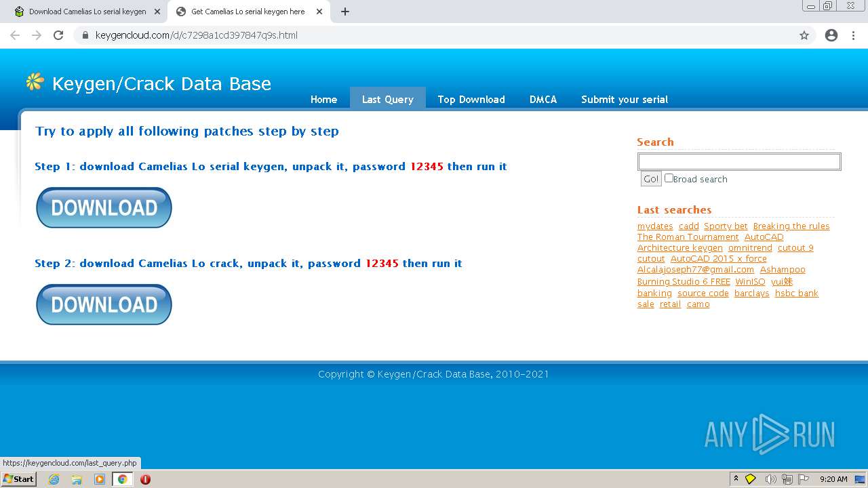This screenshot has height=488, width=868.
Task: Open the 'Sporty bet' search link
Action: point(726,226)
